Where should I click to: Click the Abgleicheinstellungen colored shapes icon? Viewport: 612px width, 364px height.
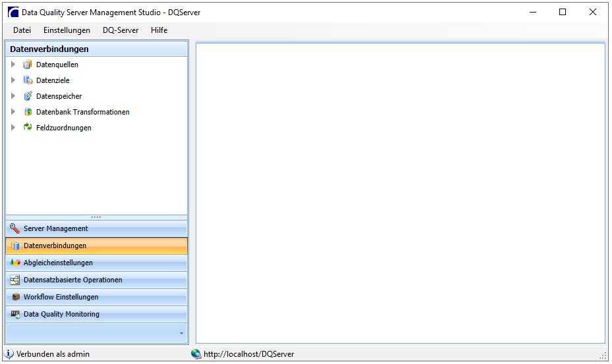pos(15,263)
